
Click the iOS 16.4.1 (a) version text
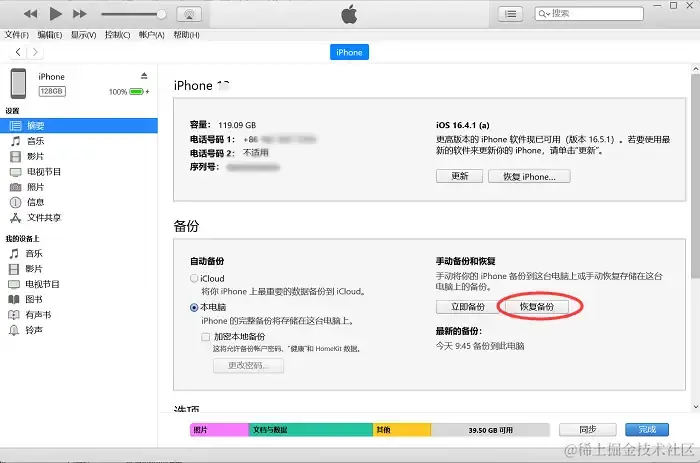tap(462, 125)
